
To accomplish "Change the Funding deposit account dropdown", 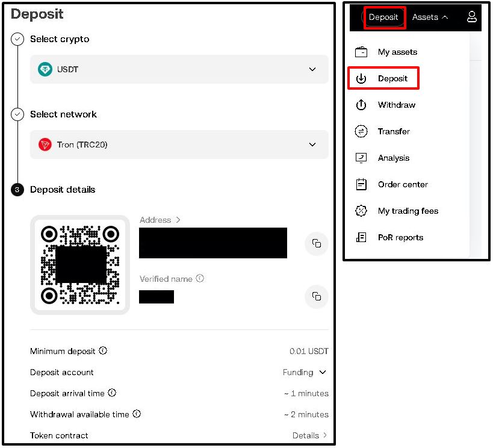I will pos(305,372).
